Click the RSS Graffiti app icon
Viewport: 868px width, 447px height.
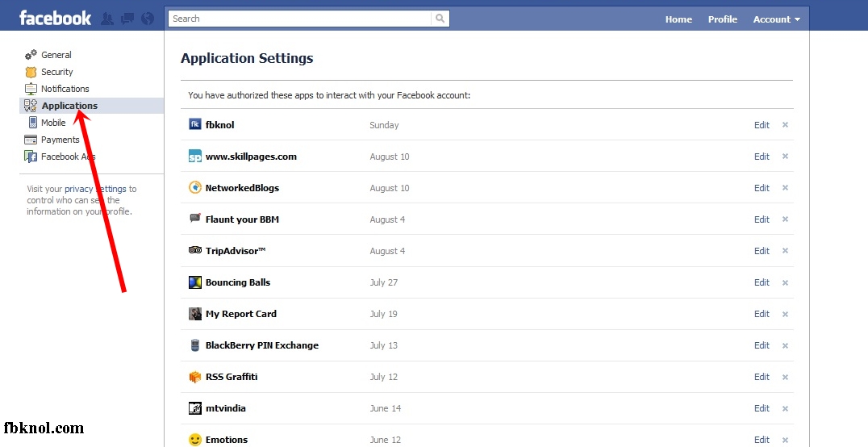195,377
